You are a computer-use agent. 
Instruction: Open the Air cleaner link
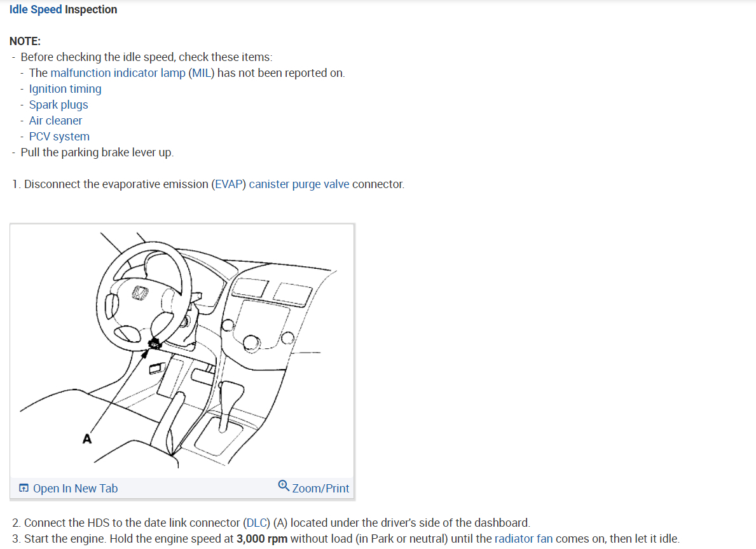pyautogui.click(x=55, y=121)
